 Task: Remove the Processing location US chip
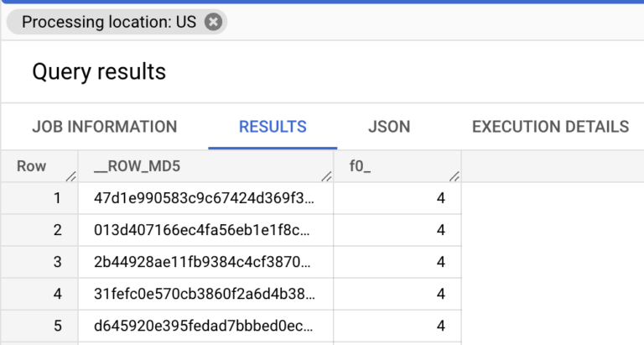tap(213, 22)
